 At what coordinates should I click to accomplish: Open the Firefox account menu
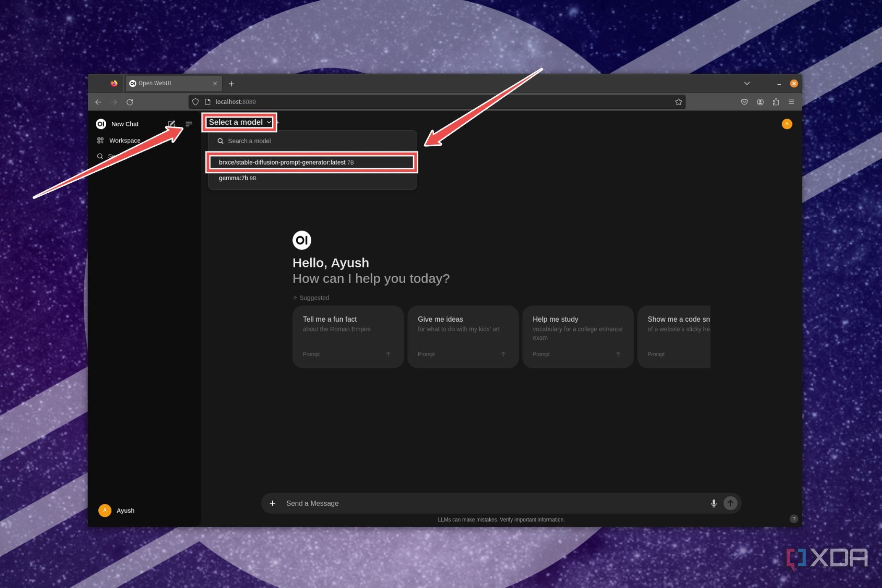tap(760, 102)
